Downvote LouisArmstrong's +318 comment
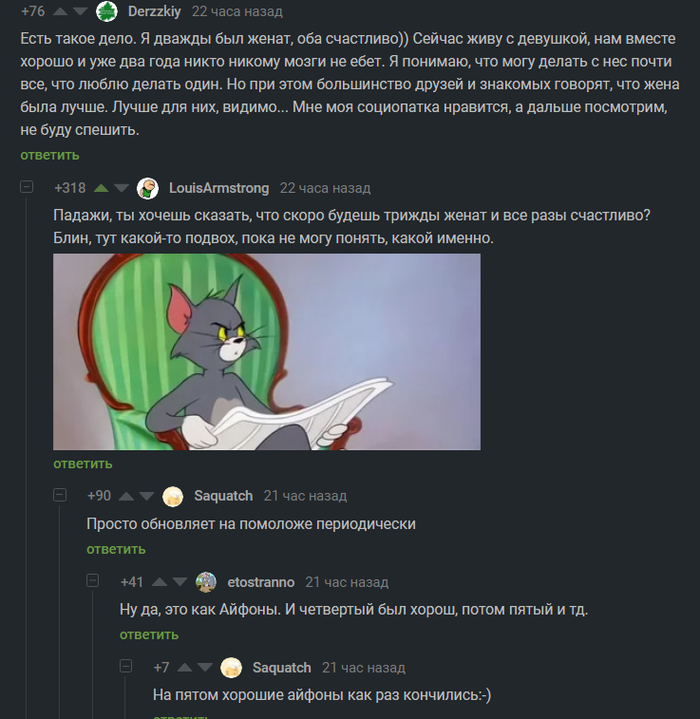The height and width of the screenshot is (719, 700). (121, 188)
